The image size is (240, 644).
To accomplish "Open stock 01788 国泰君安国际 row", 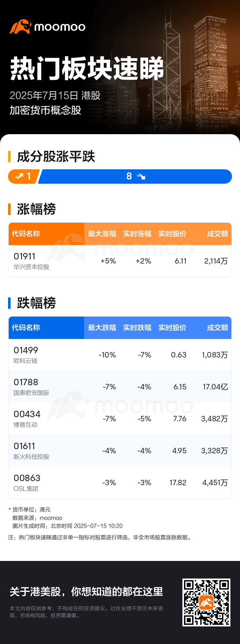I will coord(120,387).
